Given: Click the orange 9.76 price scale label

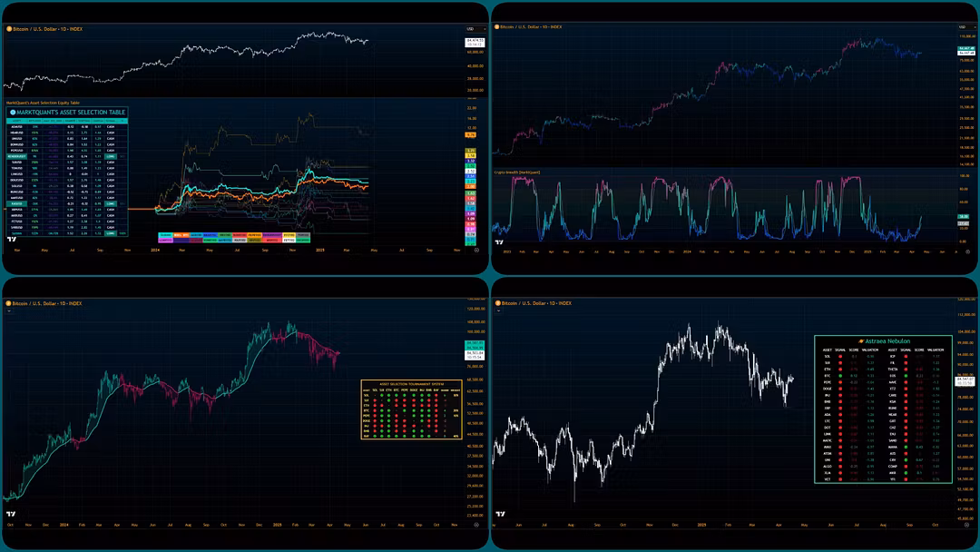Looking at the screenshot, I should click(x=470, y=134).
